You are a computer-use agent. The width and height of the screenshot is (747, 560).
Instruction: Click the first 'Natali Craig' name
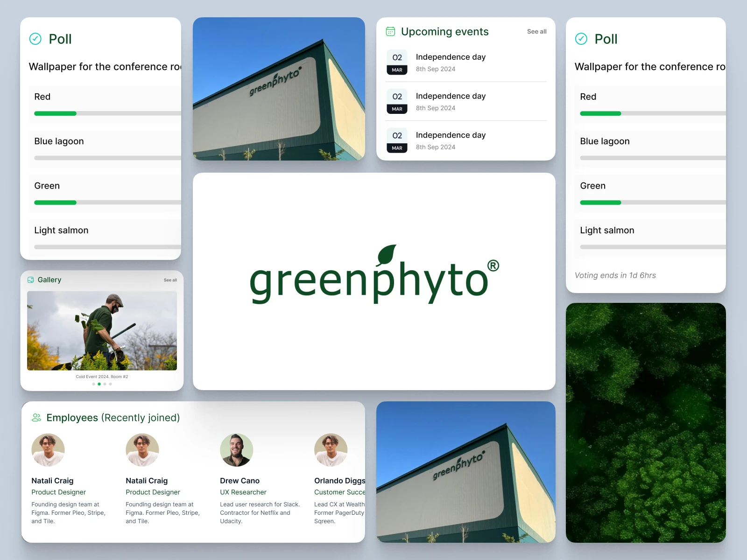[52, 481]
